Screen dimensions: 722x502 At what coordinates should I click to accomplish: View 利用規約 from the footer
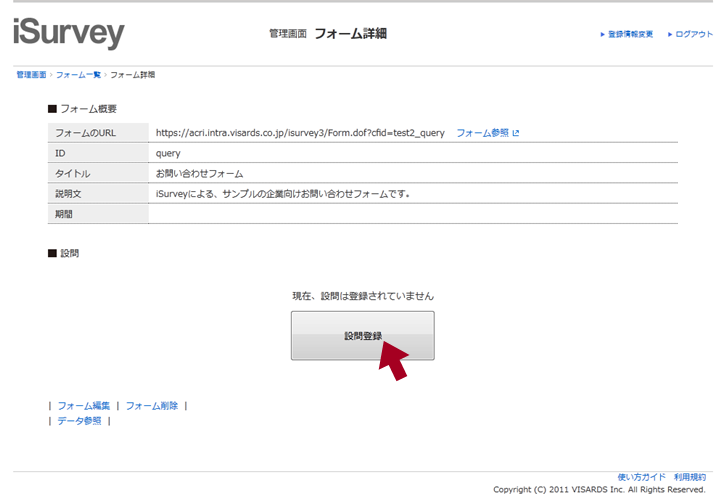(x=689, y=478)
